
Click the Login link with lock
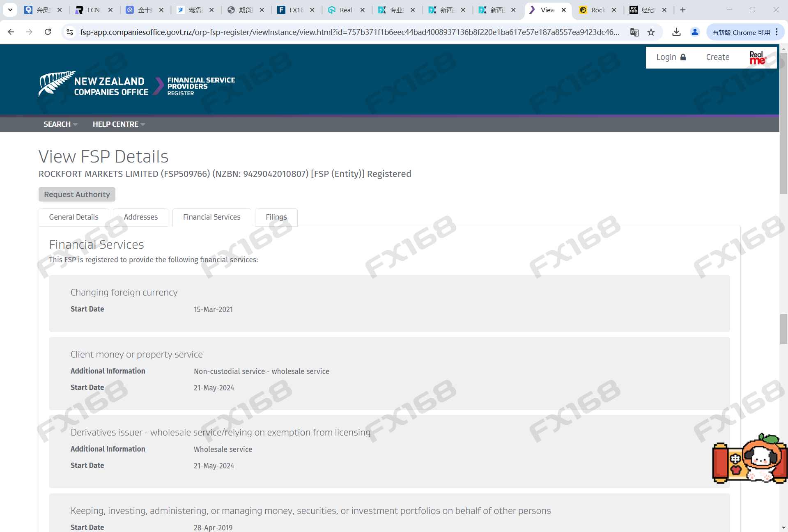[x=671, y=57]
